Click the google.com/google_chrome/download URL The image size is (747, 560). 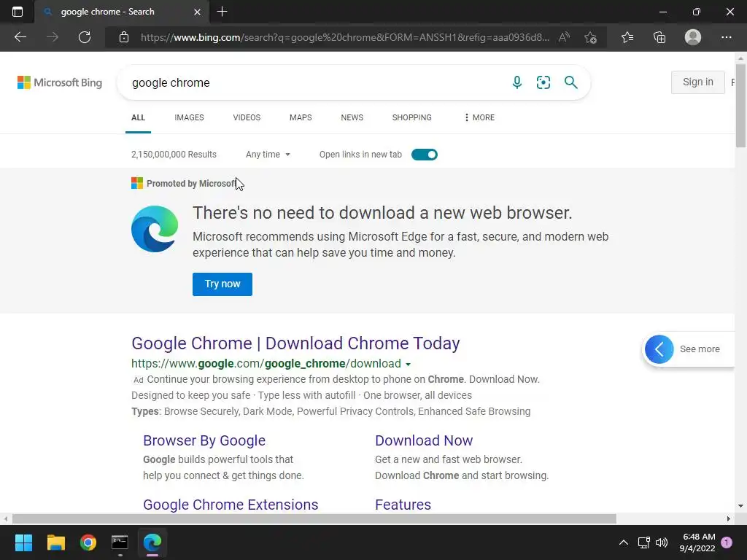coord(266,364)
